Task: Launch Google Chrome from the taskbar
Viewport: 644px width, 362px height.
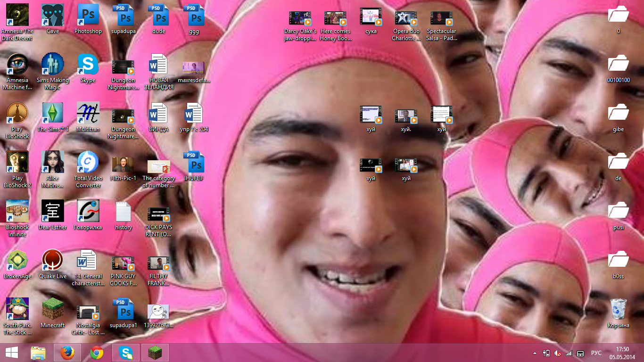Action: tap(97, 353)
